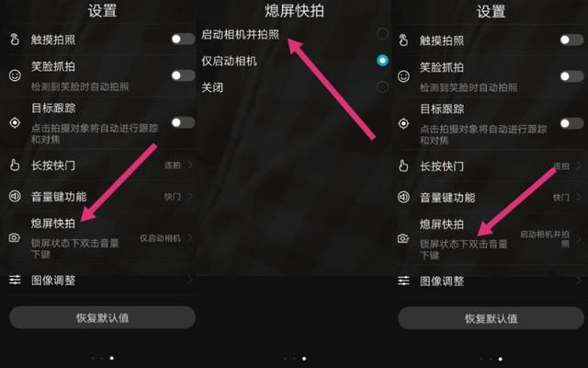The image size is (588, 368).
Task: Click the touch-capture hand icon in left panel
Action: click(x=15, y=39)
